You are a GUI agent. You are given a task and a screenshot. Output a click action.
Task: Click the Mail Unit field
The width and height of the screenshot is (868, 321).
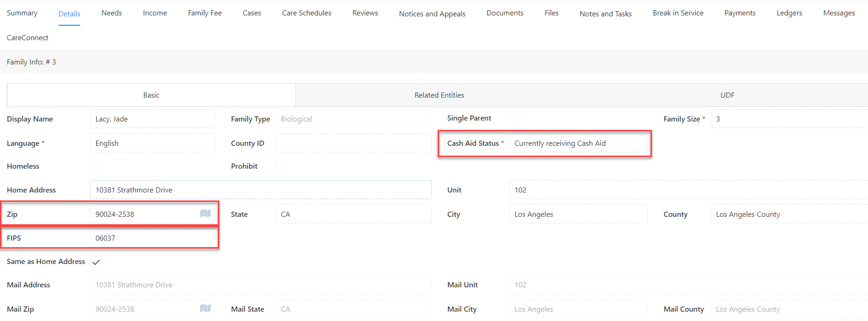click(x=688, y=285)
